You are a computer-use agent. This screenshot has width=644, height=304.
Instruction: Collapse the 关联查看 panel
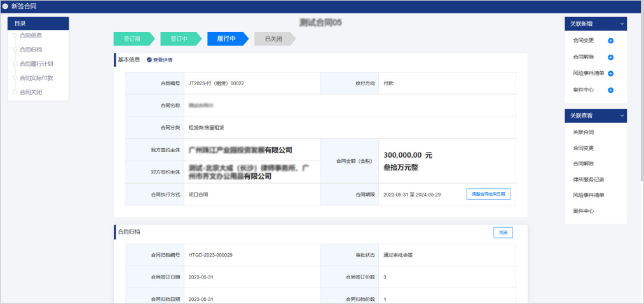tap(622, 116)
